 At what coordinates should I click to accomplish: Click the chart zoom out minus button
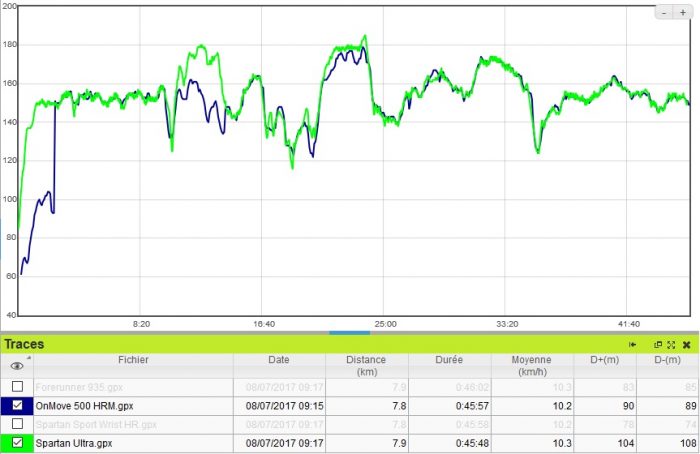665,13
